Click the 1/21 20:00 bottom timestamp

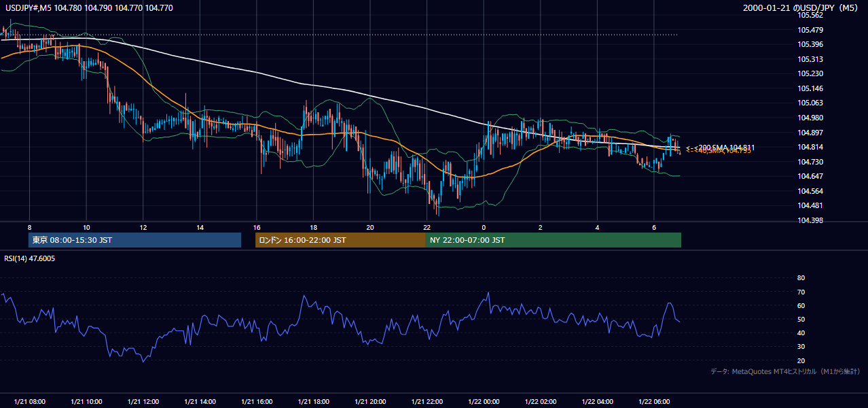(x=370, y=401)
